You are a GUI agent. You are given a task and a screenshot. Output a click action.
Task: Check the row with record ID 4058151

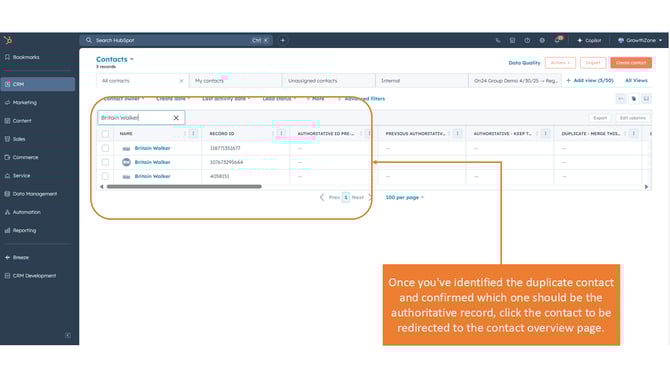pos(105,176)
